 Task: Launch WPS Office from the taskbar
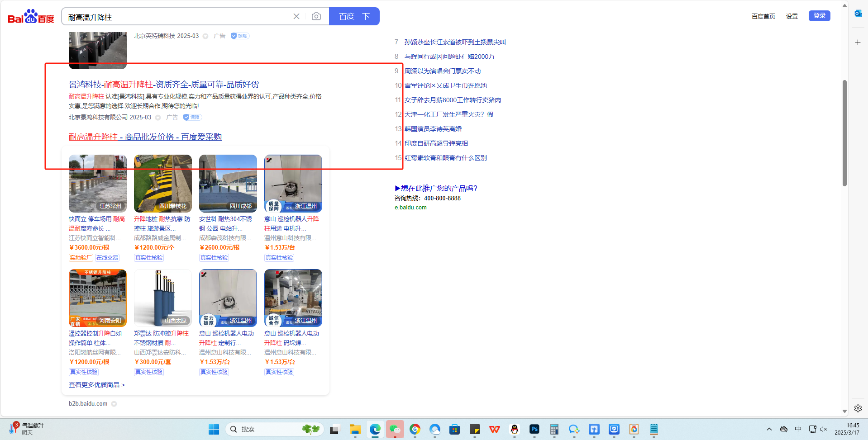tap(495, 429)
